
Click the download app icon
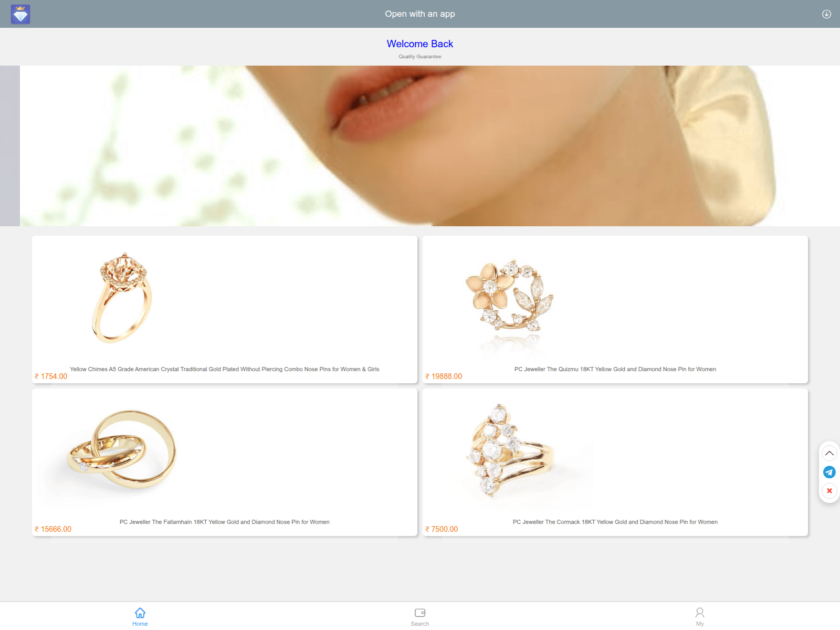coord(826,14)
